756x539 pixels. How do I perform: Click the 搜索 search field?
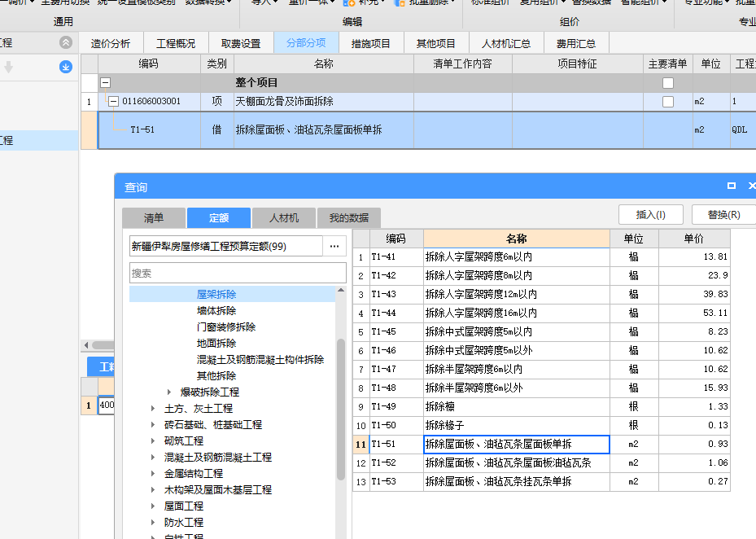tap(238, 273)
